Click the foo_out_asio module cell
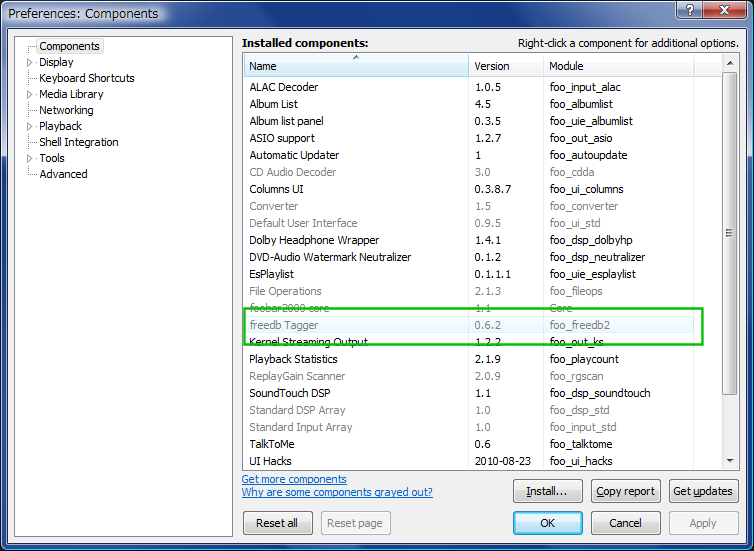Image resolution: width=754 pixels, height=551 pixels. 581,138
